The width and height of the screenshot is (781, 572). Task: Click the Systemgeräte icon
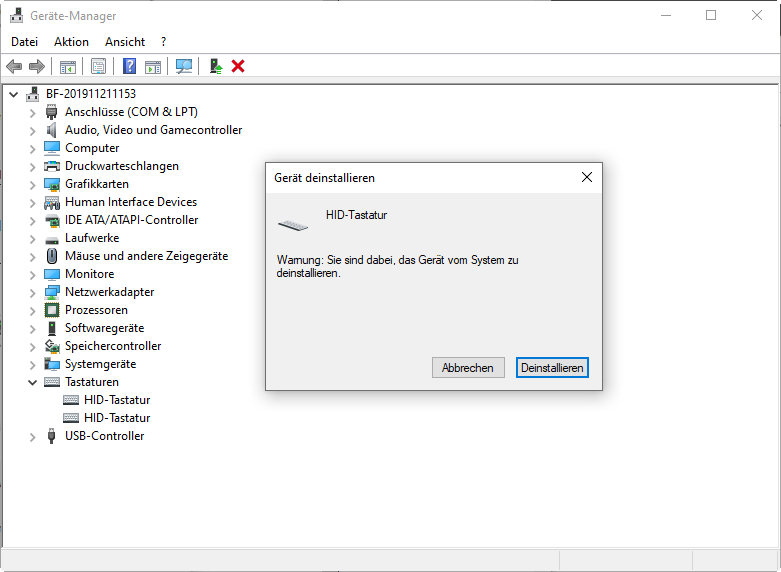point(52,364)
